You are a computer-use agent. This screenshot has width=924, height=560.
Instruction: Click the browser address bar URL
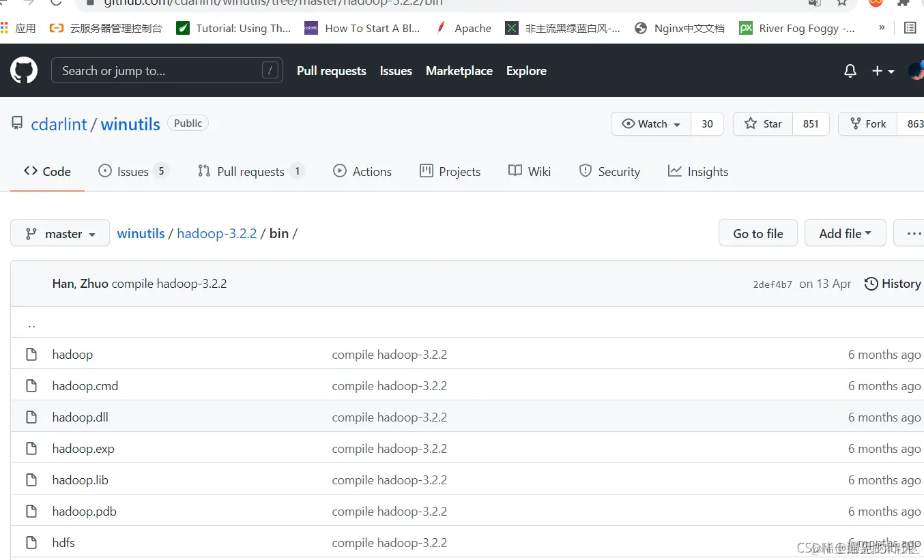(273, 3)
